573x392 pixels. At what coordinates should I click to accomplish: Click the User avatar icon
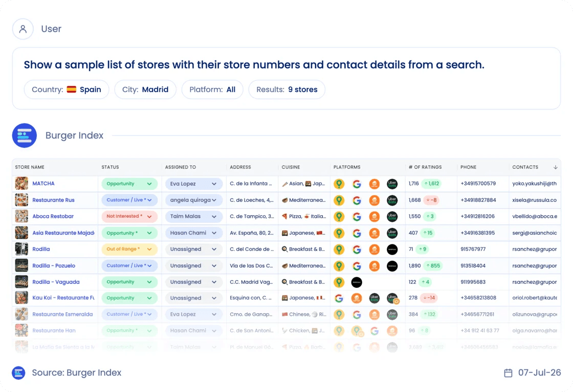pyautogui.click(x=23, y=29)
